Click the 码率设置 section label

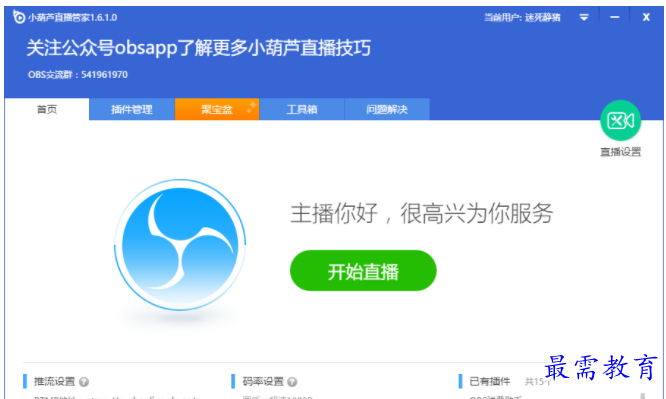pos(263,382)
